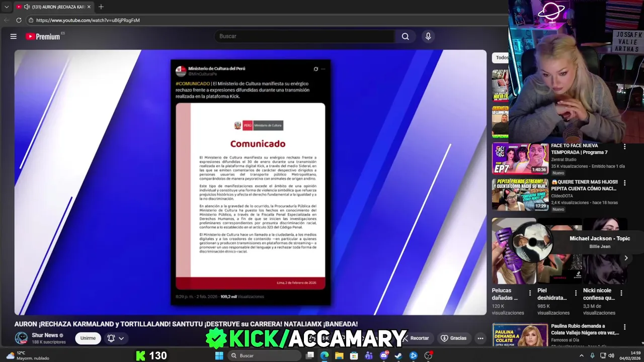Open FACE TO FACE NUEVA TEMPORADA title
The width and height of the screenshot is (644, 362).
point(579,149)
